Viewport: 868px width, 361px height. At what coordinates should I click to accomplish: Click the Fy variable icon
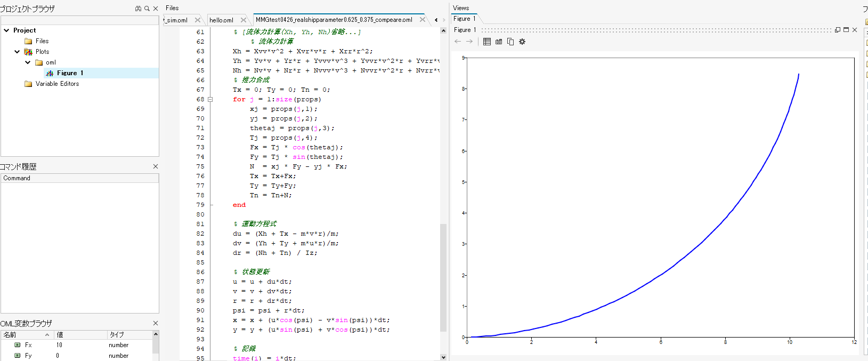click(x=17, y=356)
